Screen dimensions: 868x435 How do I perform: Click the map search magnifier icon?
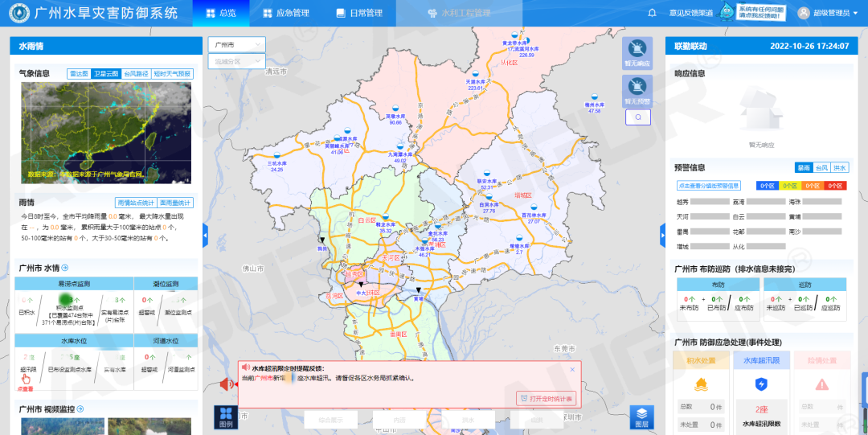(x=637, y=117)
